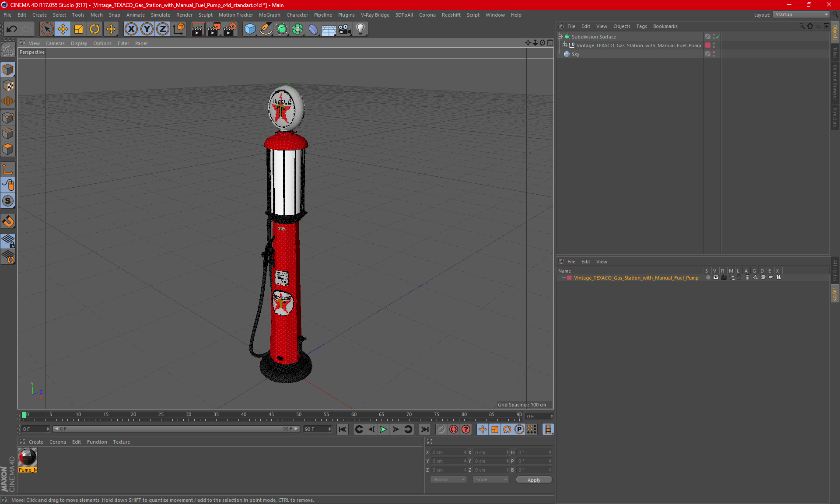Open the Layout Startup dropdown

pos(801,14)
